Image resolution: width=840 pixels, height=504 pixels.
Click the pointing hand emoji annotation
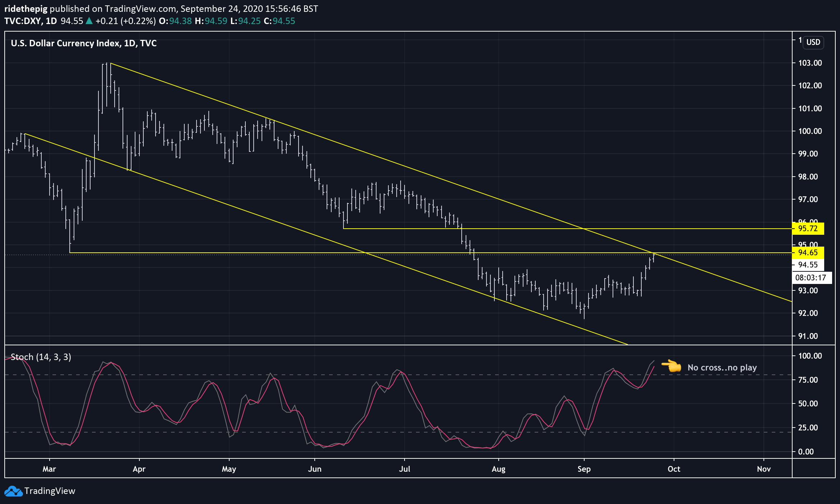coord(671,366)
